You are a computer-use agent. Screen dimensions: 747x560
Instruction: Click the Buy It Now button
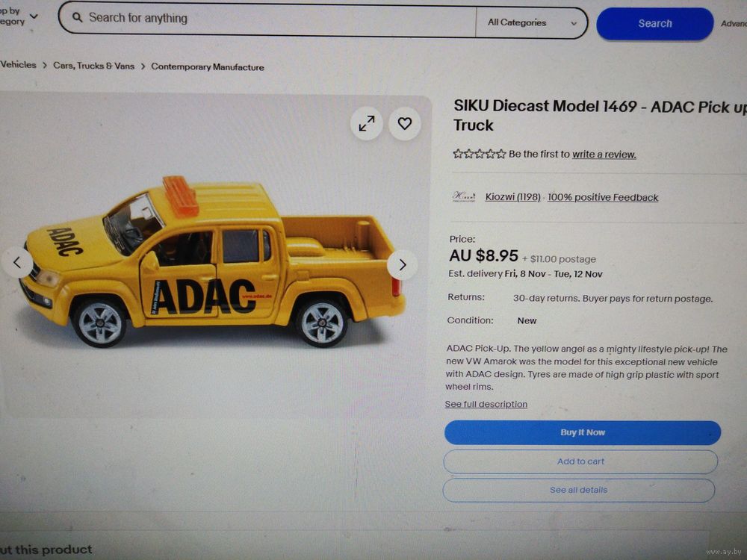[582, 432]
